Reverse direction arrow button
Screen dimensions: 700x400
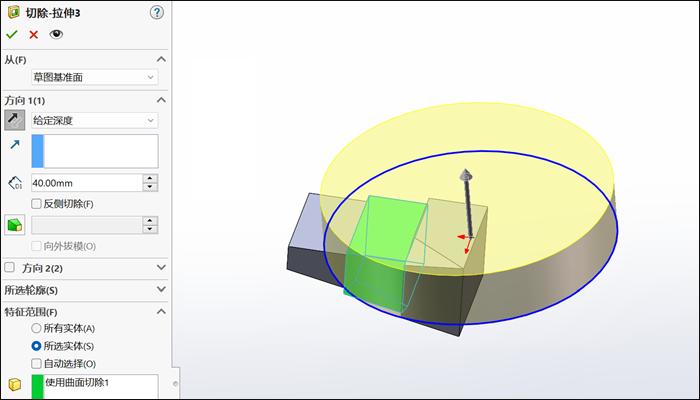[x=15, y=120]
